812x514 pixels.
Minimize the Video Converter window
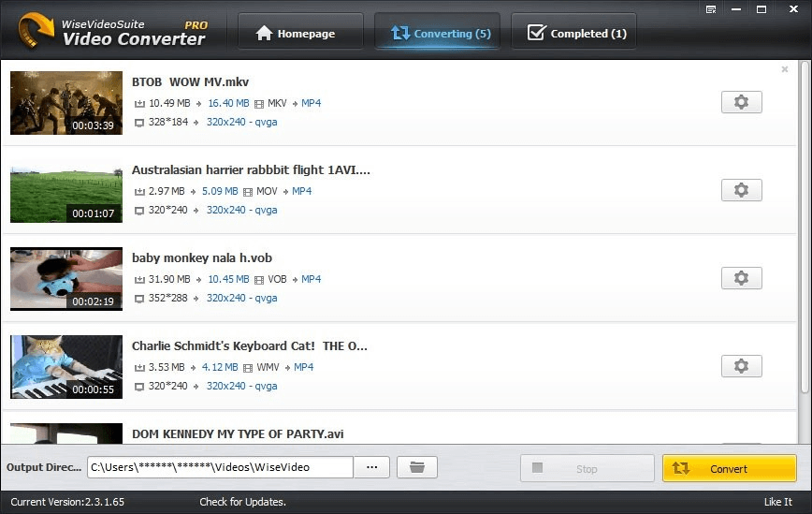(x=736, y=9)
